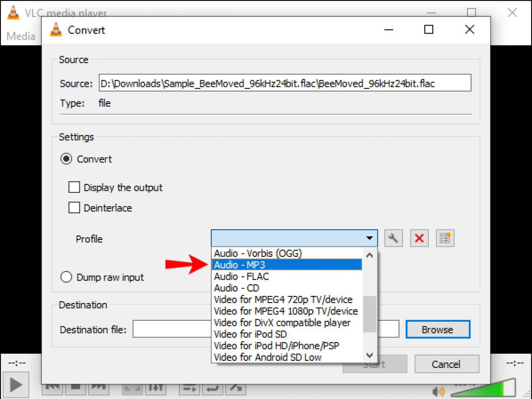532x399 pixels.
Task: Open the Profile dropdown arrow
Action: point(369,238)
